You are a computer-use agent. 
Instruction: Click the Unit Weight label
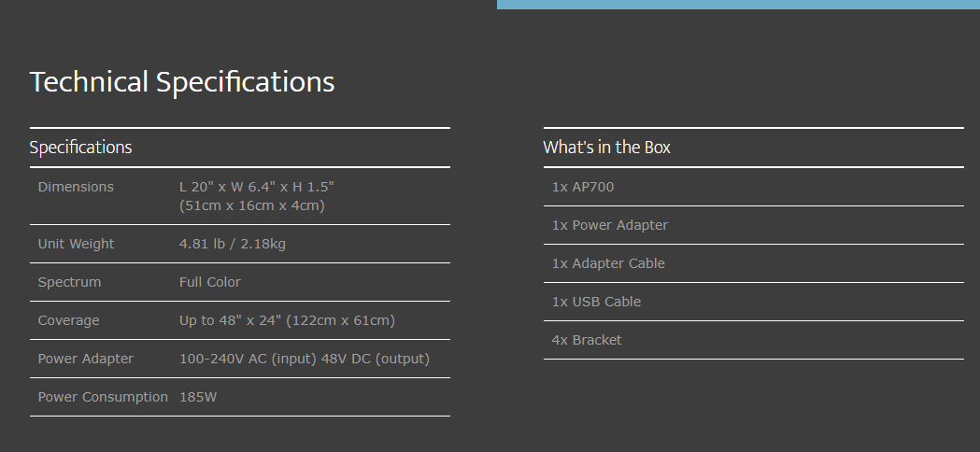[x=77, y=244]
